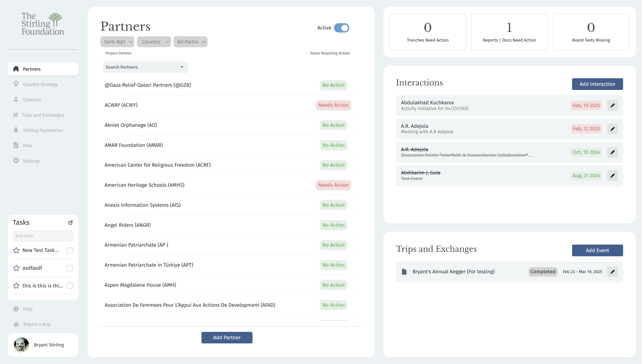Edit Bryant's Annual Kegger with the pencil icon

[x=613, y=272]
